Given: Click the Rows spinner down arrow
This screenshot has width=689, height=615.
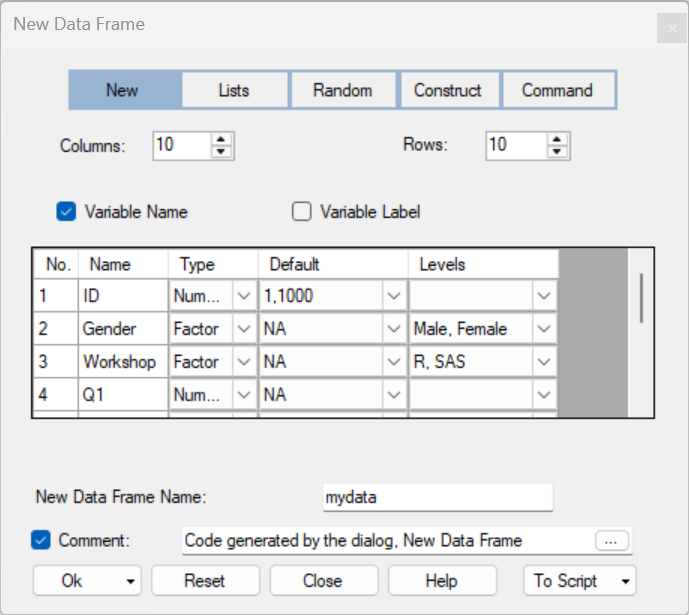Looking at the screenshot, I should coord(555,152).
